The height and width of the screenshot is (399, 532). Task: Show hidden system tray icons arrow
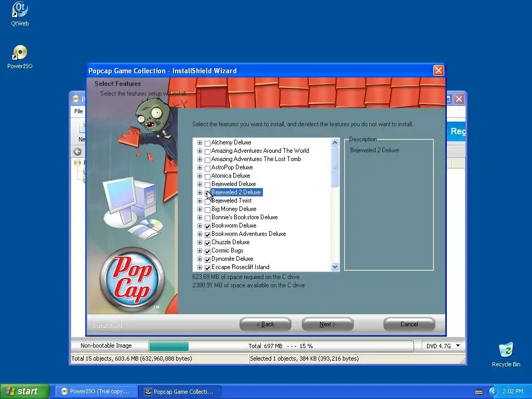tap(493, 392)
